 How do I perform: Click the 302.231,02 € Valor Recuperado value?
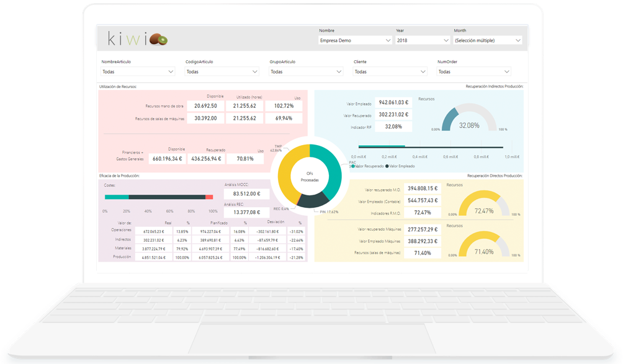pyautogui.click(x=393, y=114)
